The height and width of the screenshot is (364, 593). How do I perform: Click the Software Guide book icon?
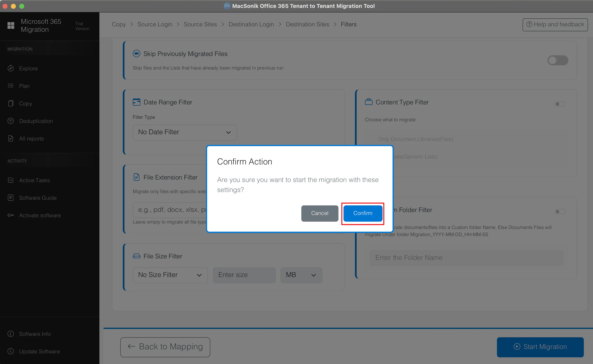(x=11, y=198)
